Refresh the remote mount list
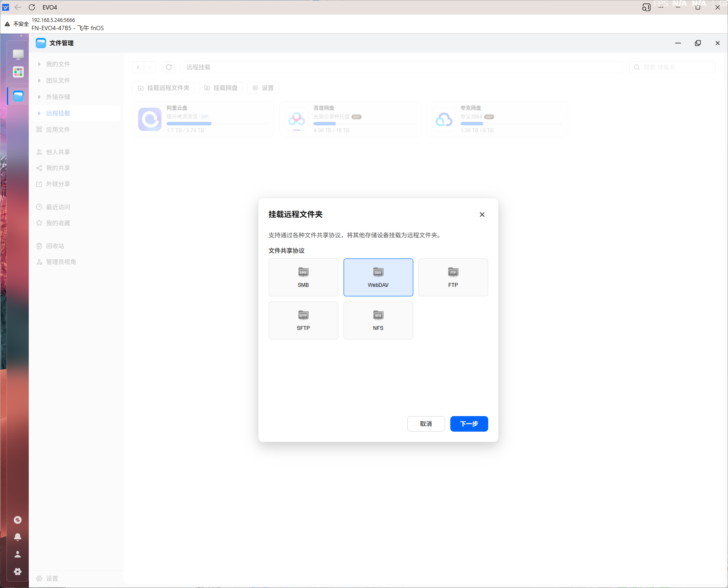Screen dimensions: 728x588 coord(169,67)
